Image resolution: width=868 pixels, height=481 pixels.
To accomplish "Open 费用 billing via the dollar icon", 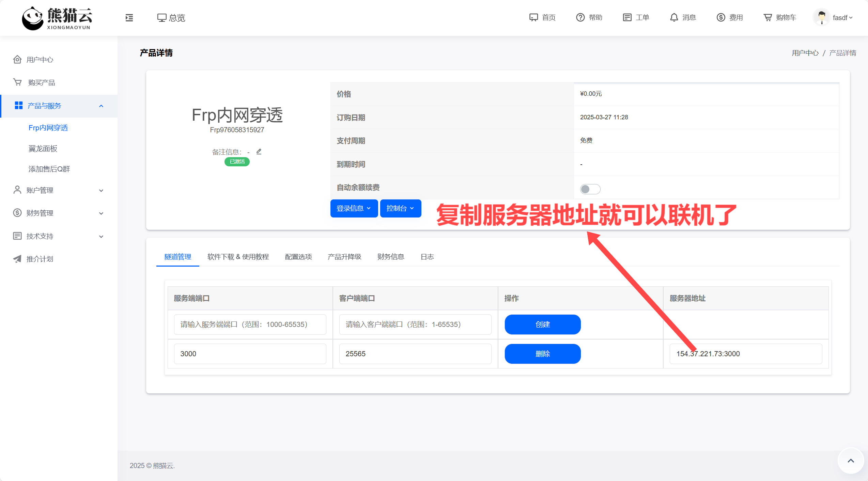I will tap(721, 17).
